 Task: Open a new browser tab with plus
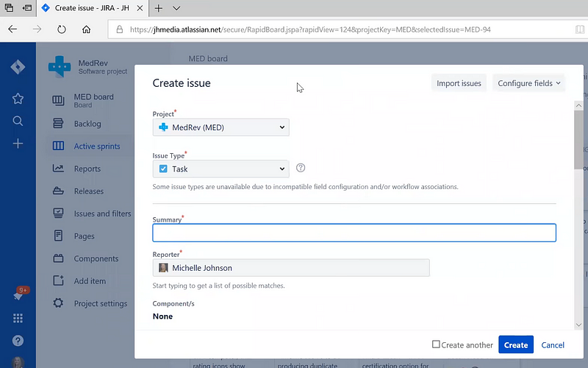click(x=159, y=8)
